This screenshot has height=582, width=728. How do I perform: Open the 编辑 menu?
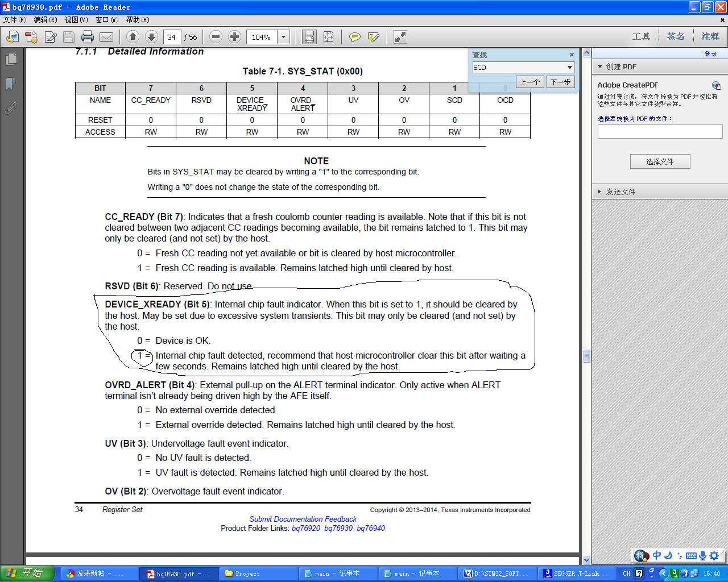coord(45,20)
